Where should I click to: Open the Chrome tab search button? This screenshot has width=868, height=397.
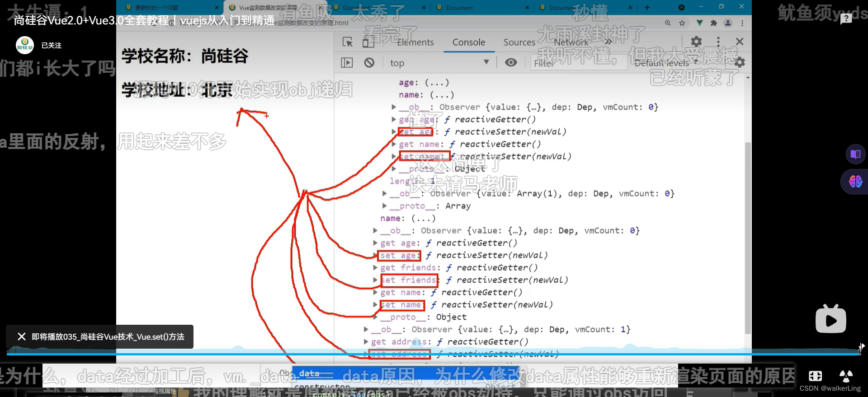tap(682, 8)
